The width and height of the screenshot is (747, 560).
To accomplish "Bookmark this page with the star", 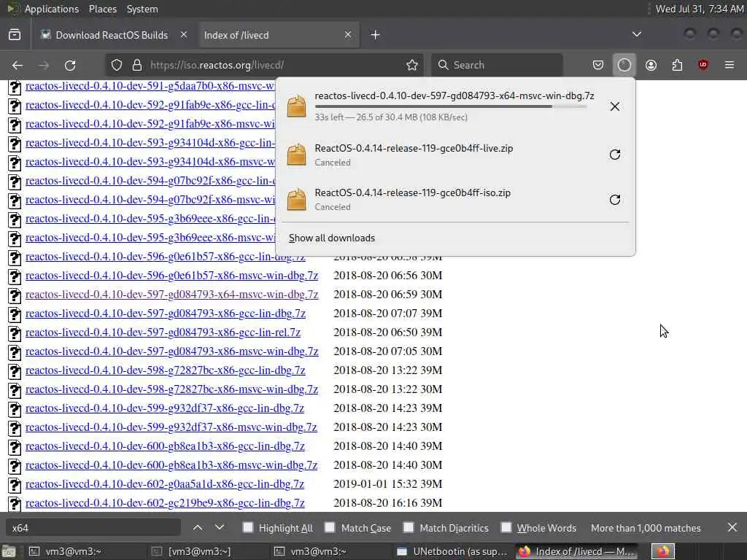I will (412, 65).
